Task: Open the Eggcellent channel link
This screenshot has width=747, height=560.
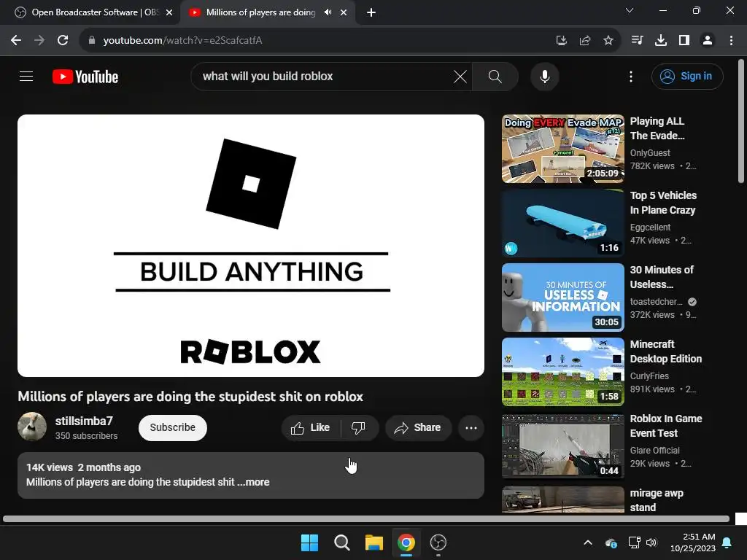Action: [650, 227]
